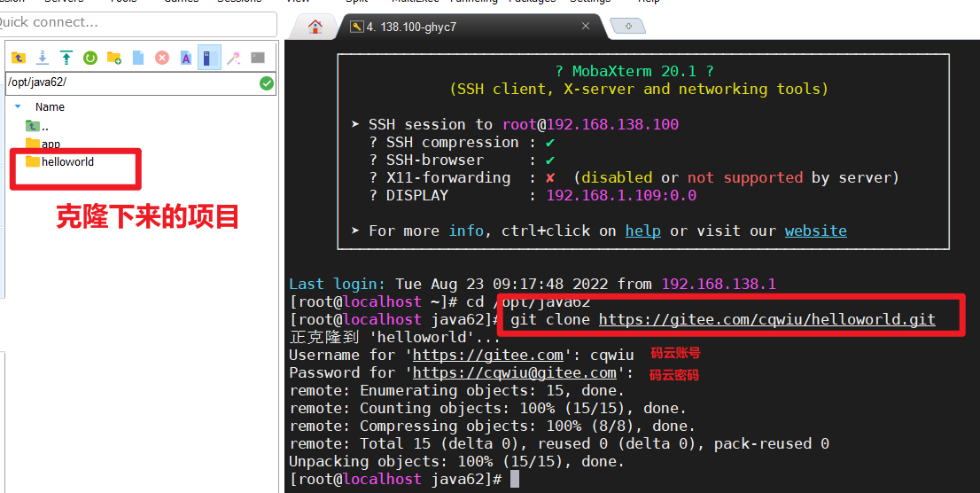Screen dimensions: 980x493
Task: Click the gray terminal icon in SFTP toolbar
Action: [258, 59]
